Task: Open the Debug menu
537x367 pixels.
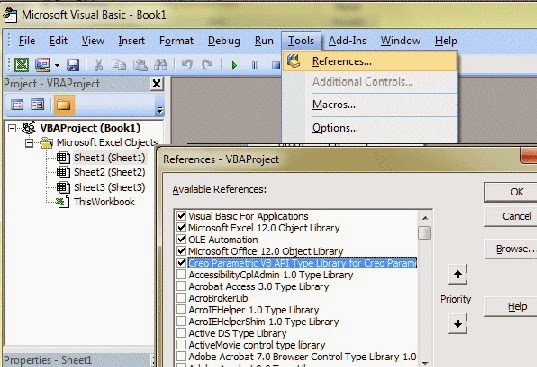Action: [224, 41]
